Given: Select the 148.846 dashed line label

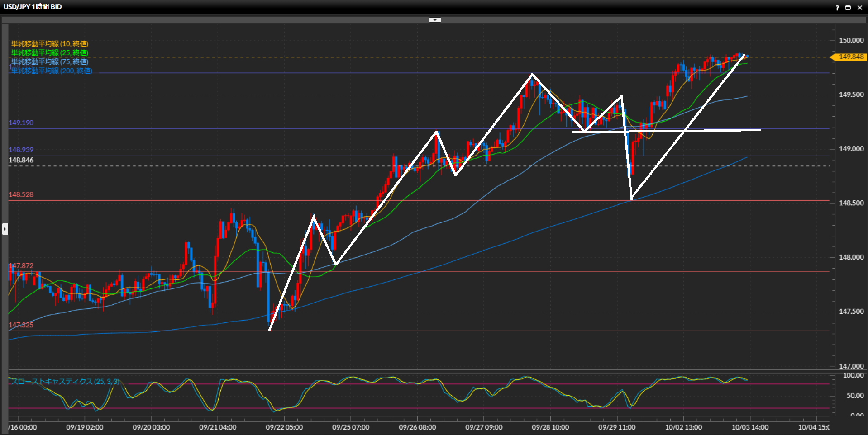Looking at the screenshot, I should [21, 161].
